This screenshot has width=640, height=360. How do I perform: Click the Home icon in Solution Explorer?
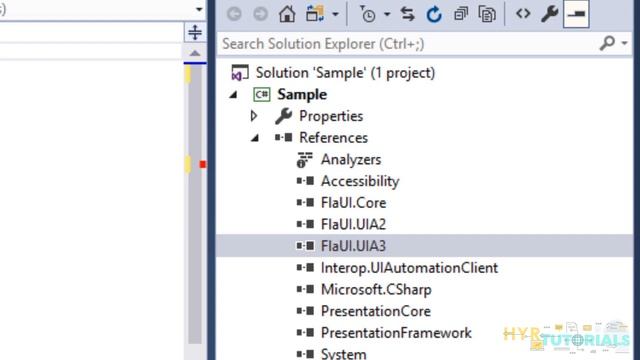[x=287, y=14]
